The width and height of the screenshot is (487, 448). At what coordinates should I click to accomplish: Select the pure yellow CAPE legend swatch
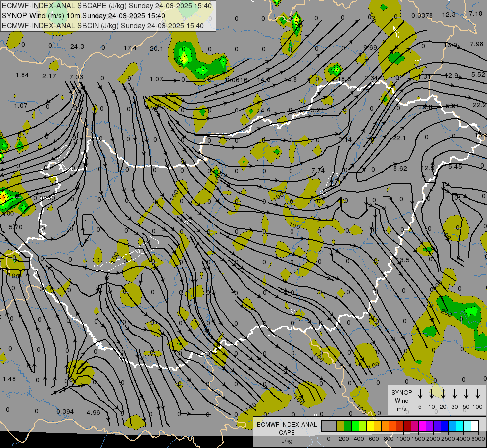(370, 426)
